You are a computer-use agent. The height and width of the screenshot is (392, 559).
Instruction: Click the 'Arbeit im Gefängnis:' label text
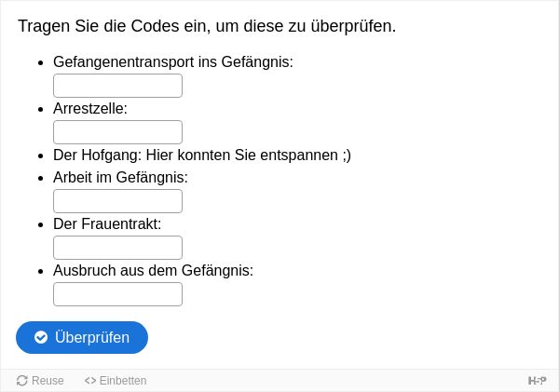pyautogui.click(x=120, y=178)
